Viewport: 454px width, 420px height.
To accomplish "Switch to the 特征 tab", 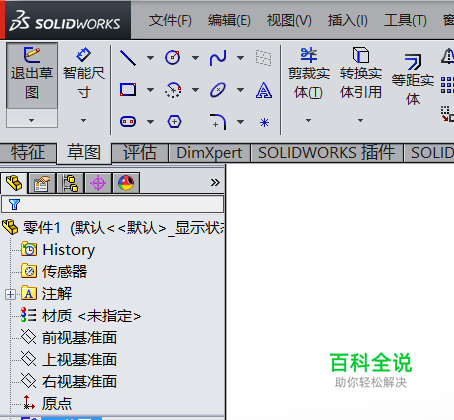I will [x=28, y=153].
